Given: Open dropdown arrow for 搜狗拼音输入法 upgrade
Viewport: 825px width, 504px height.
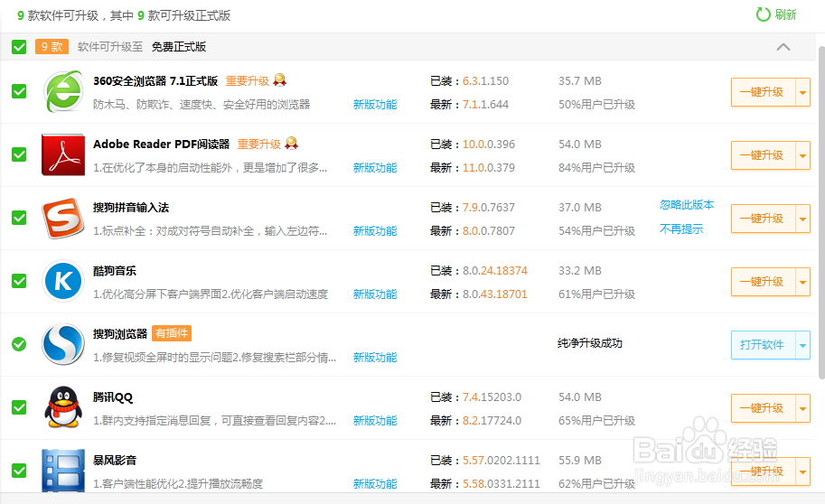Looking at the screenshot, I should click(803, 219).
